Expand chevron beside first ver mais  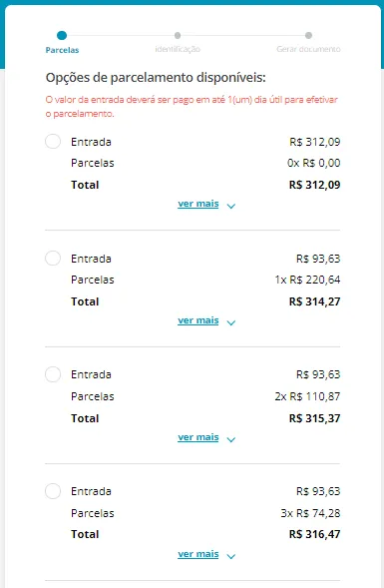click(231, 206)
